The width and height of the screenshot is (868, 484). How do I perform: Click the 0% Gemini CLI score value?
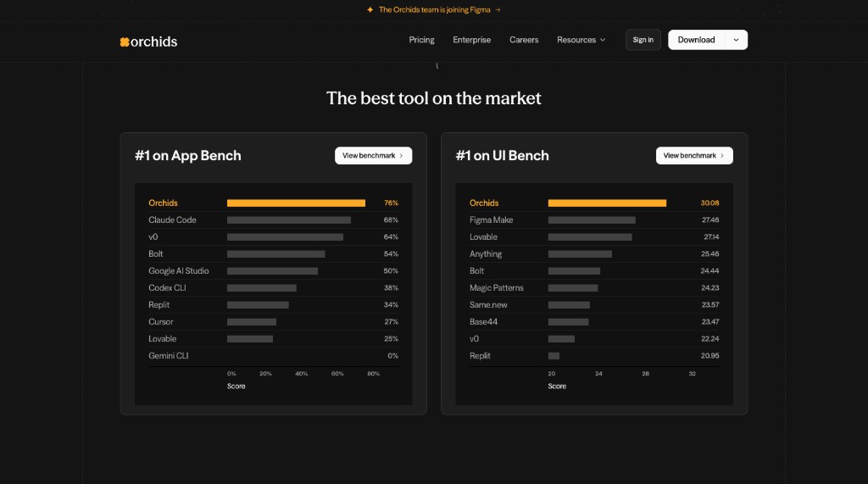[x=392, y=355]
